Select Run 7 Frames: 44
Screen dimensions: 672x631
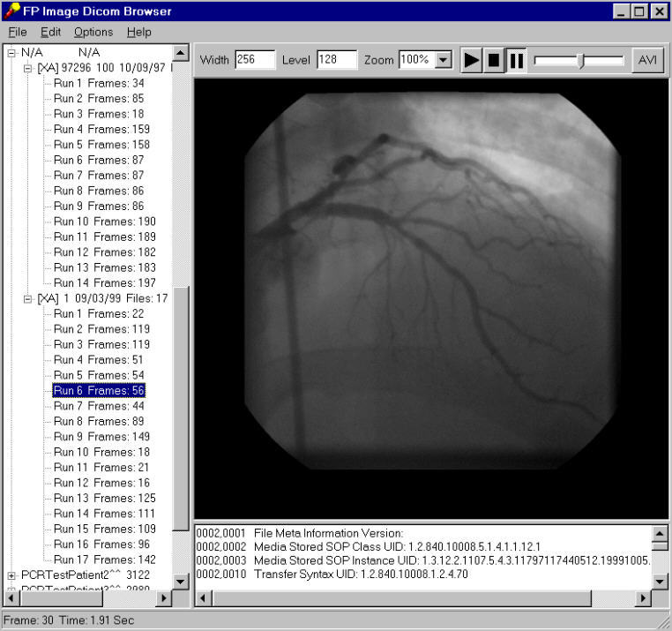click(99, 406)
